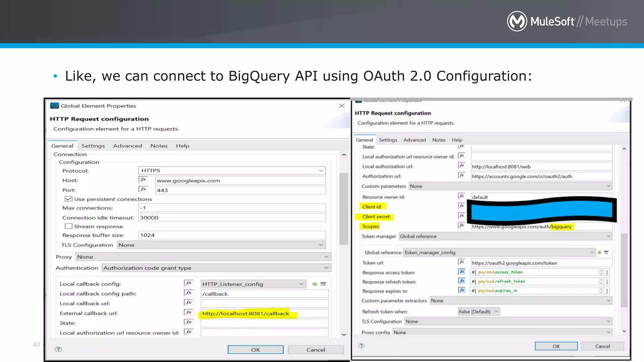Toggle fx for Response access token
Screen dimensions: 644x362
click(462, 271)
